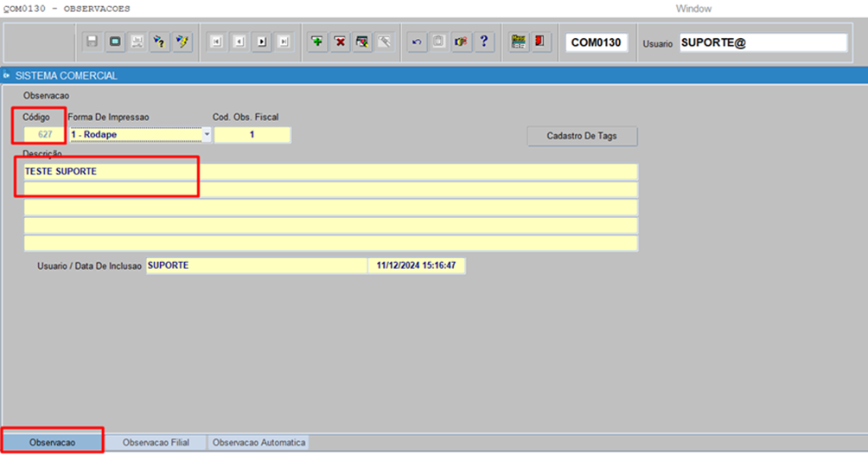Screen dimensions: 868x455
Task: Open help with the question mark icon
Action: [484, 42]
